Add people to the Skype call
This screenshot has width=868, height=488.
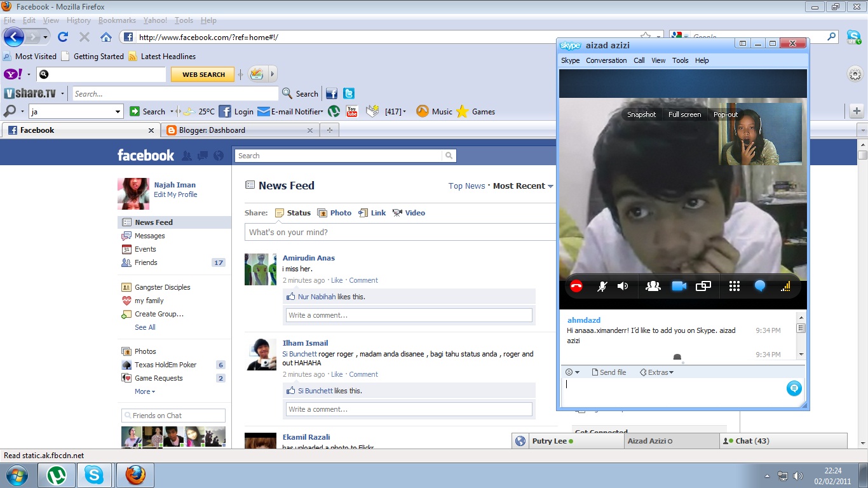[653, 287]
